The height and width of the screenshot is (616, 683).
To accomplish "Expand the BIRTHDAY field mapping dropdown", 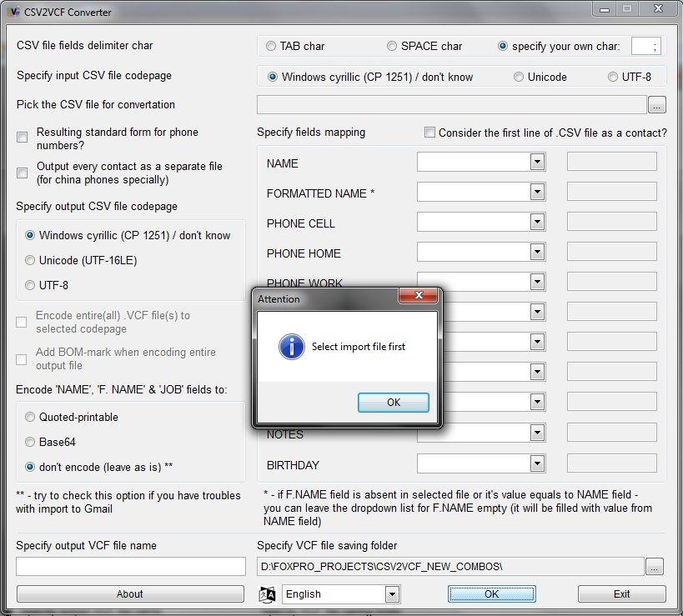I will 539,463.
